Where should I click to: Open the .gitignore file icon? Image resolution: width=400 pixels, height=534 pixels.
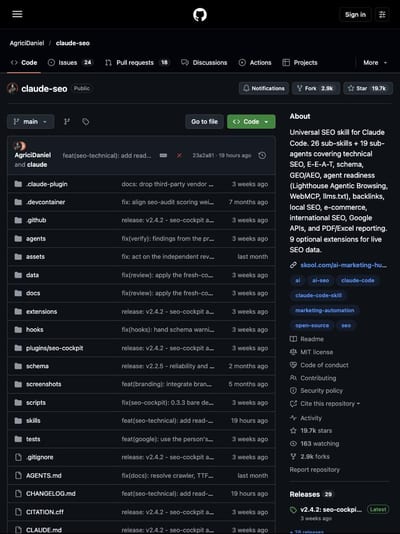pos(18,457)
